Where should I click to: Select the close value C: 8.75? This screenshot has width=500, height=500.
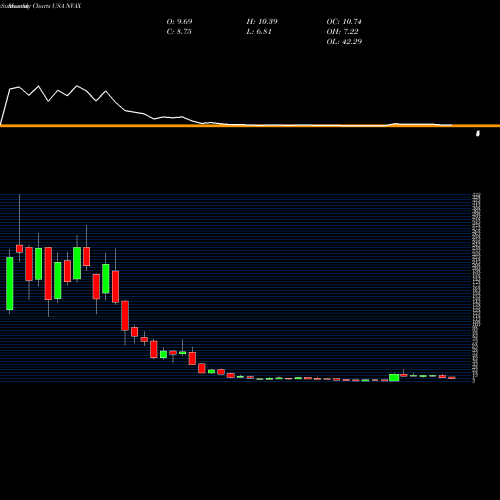tap(179, 32)
